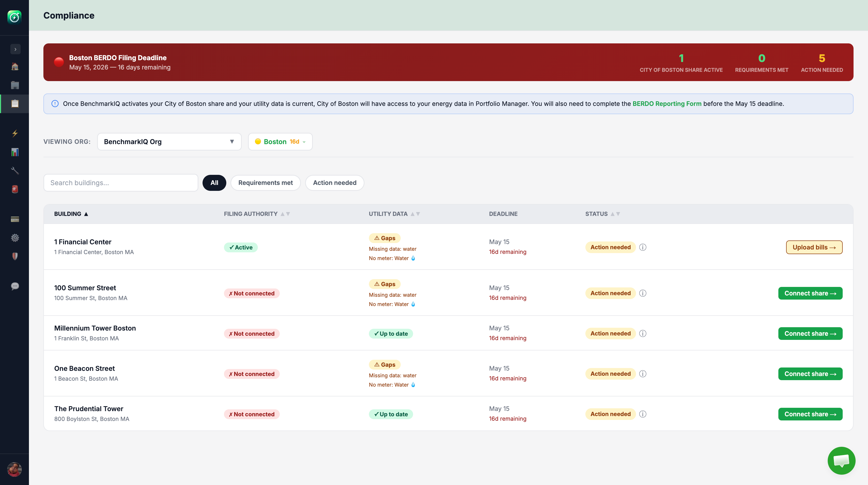The width and height of the screenshot is (868, 485).
Task: Click Up to date badge for Prudential Tower
Action: 391,414
